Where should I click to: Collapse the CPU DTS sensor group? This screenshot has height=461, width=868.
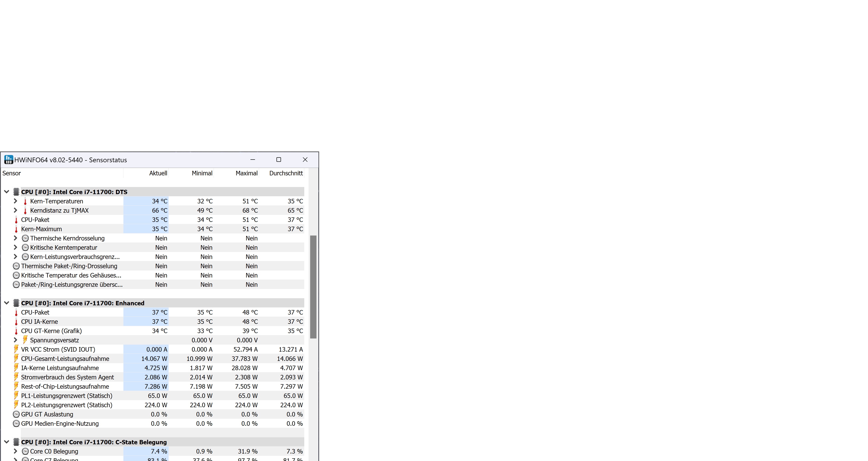tap(6, 192)
